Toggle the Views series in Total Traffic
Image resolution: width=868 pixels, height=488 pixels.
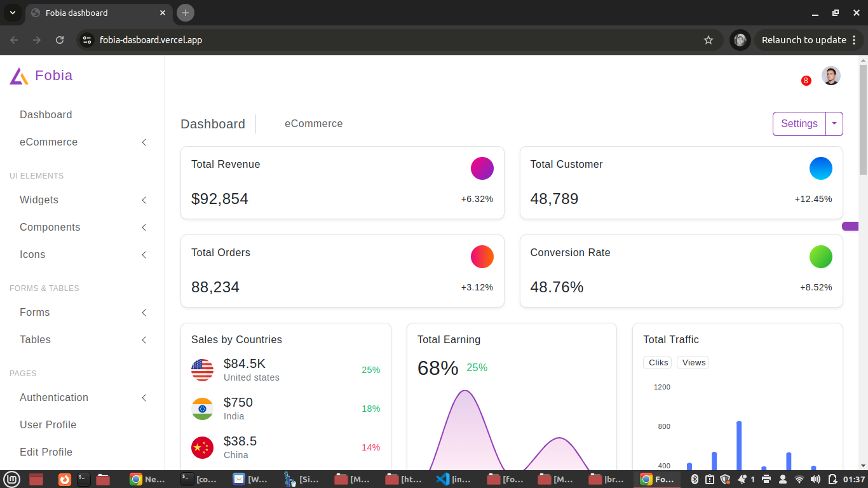(x=693, y=363)
